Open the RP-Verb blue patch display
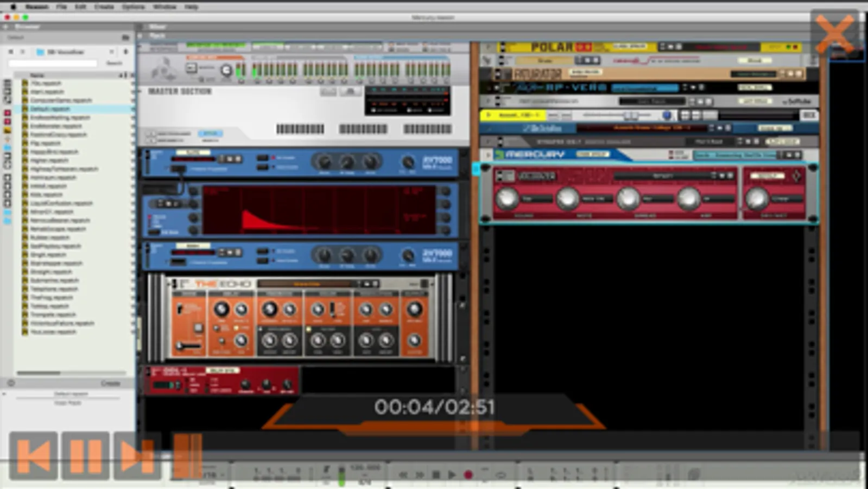This screenshot has width=868, height=489. click(645, 87)
